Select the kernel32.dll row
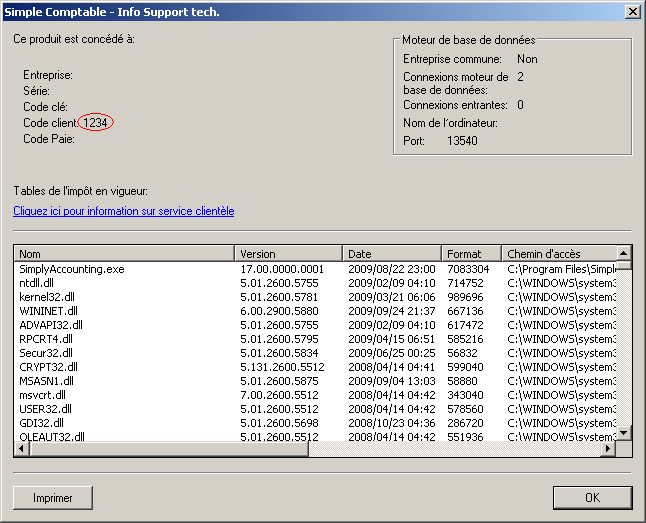The height and width of the screenshot is (523, 646). coord(315,297)
